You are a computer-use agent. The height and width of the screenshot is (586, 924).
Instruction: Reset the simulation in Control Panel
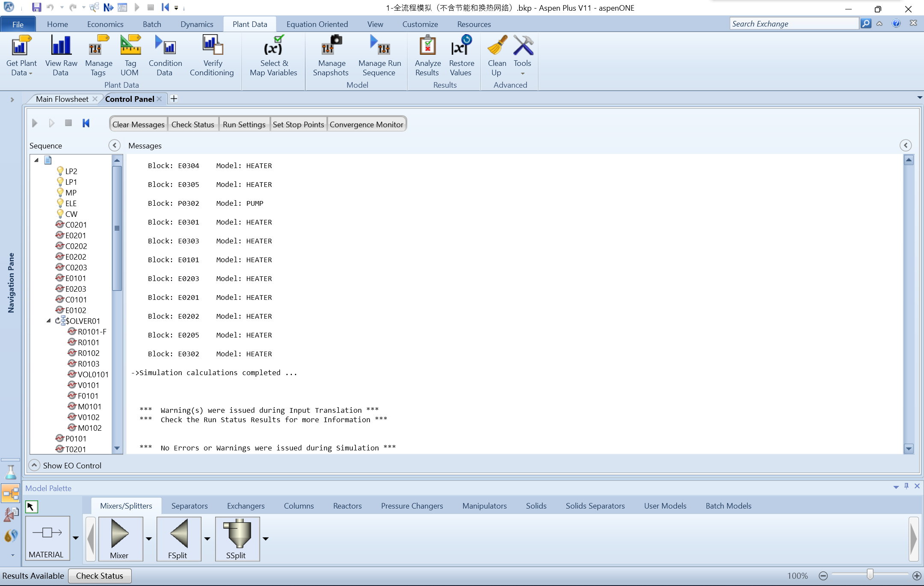86,123
